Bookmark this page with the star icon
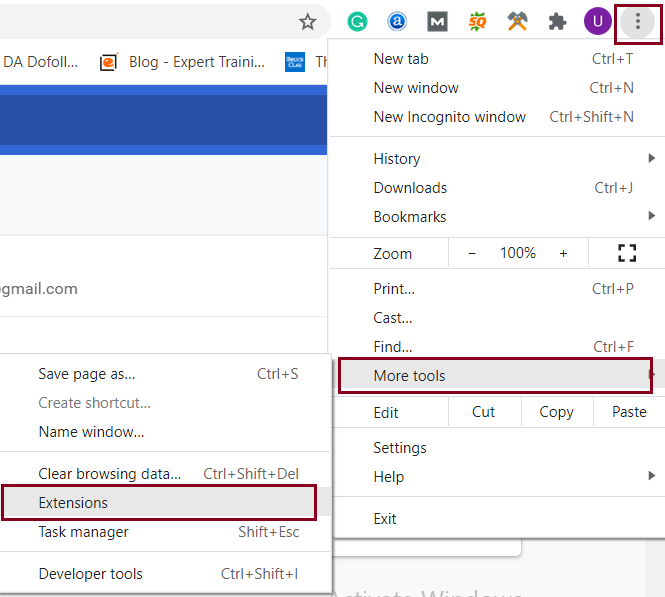 pos(308,21)
